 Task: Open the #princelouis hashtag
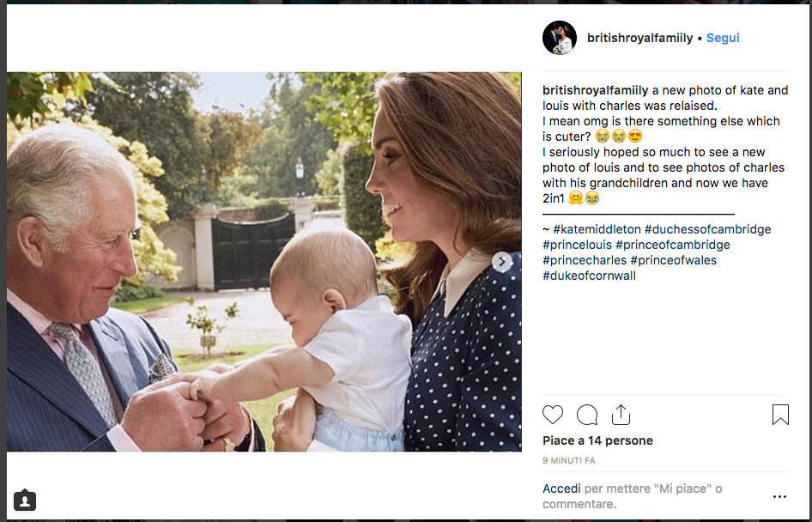click(x=577, y=245)
